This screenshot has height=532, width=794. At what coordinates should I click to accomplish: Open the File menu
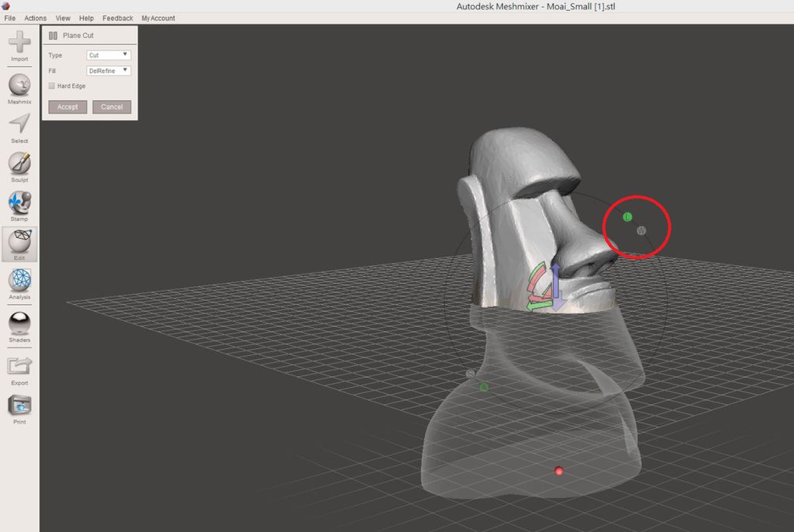9,18
